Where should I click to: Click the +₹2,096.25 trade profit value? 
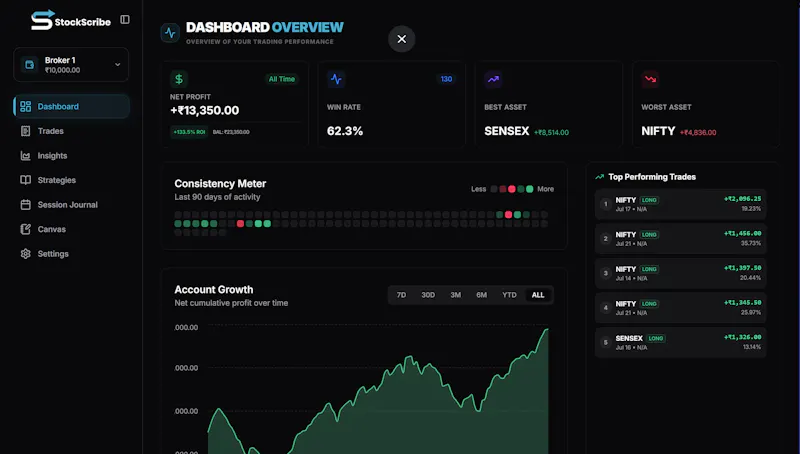click(x=742, y=199)
